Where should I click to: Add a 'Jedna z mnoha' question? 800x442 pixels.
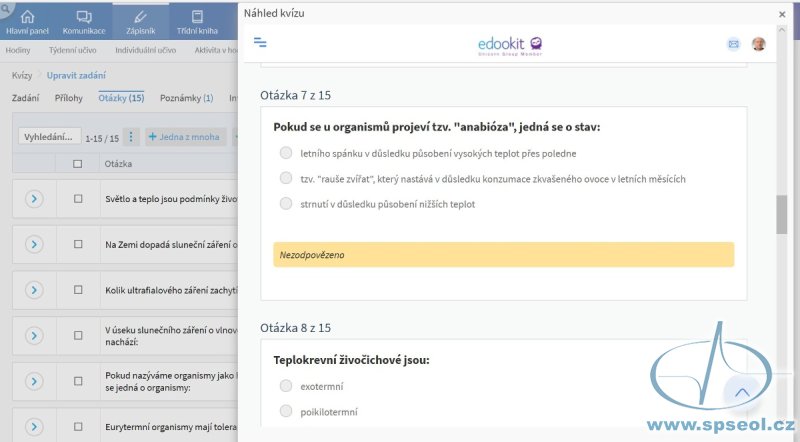pos(184,137)
